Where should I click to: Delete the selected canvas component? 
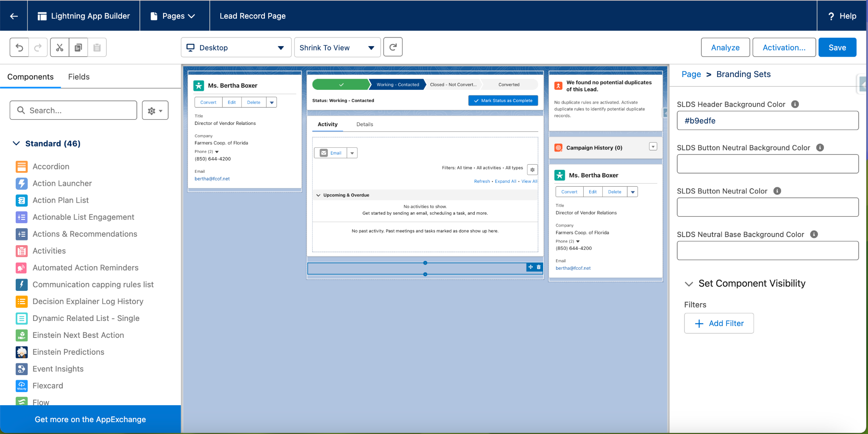(539, 267)
